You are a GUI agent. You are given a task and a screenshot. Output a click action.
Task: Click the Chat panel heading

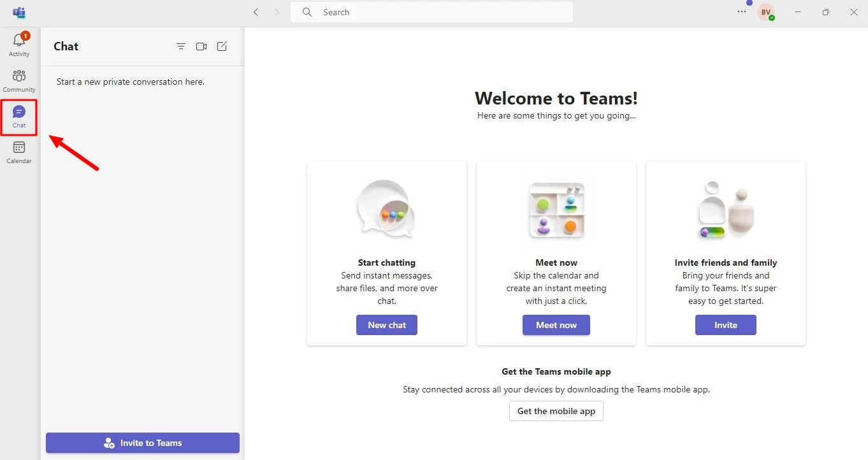pos(66,47)
